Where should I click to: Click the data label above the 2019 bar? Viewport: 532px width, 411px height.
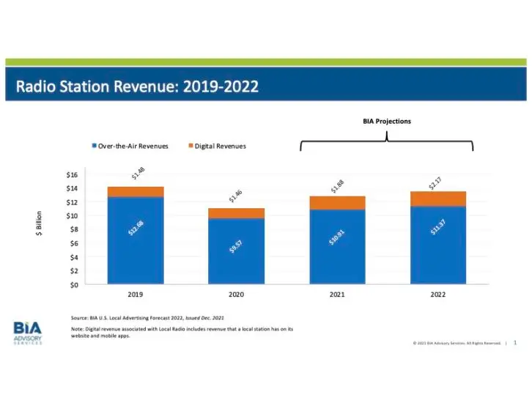point(138,173)
